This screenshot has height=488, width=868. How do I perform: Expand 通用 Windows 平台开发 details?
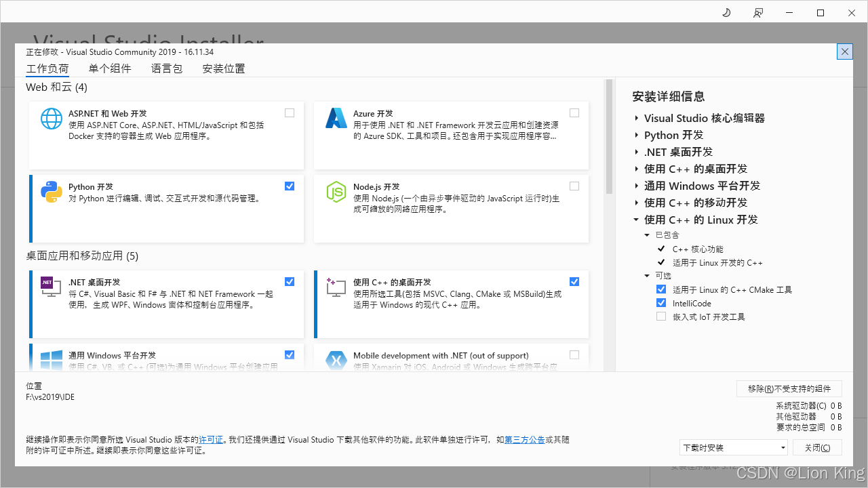[x=637, y=186]
